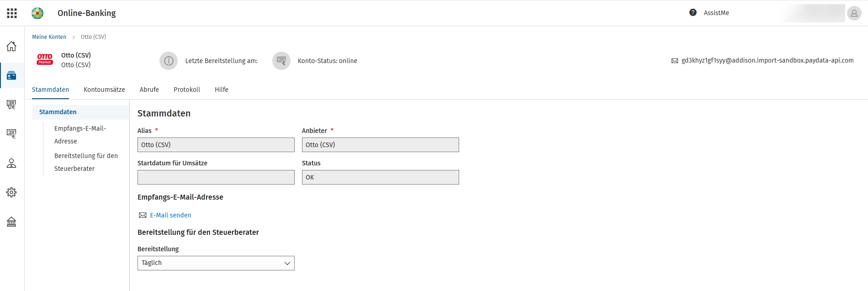868x291 pixels.
Task: Open the Hilfe tab
Action: pyautogui.click(x=222, y=90)
